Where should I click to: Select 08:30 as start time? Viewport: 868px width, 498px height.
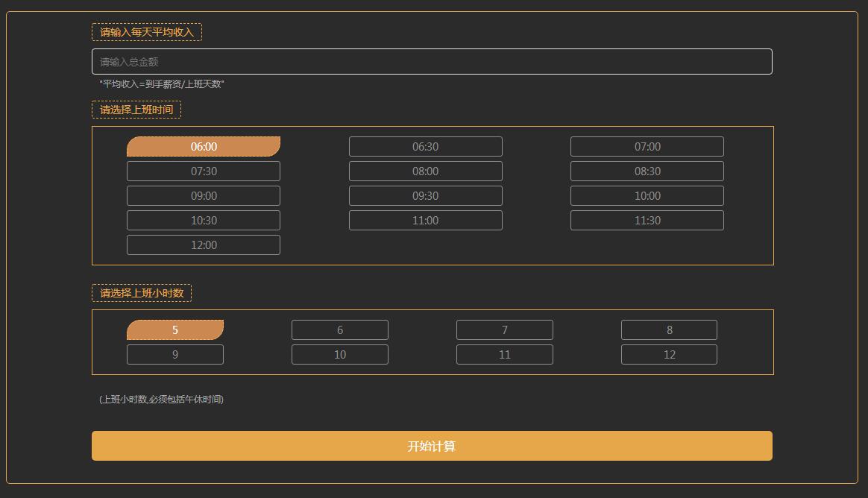[x=647, y=171]
